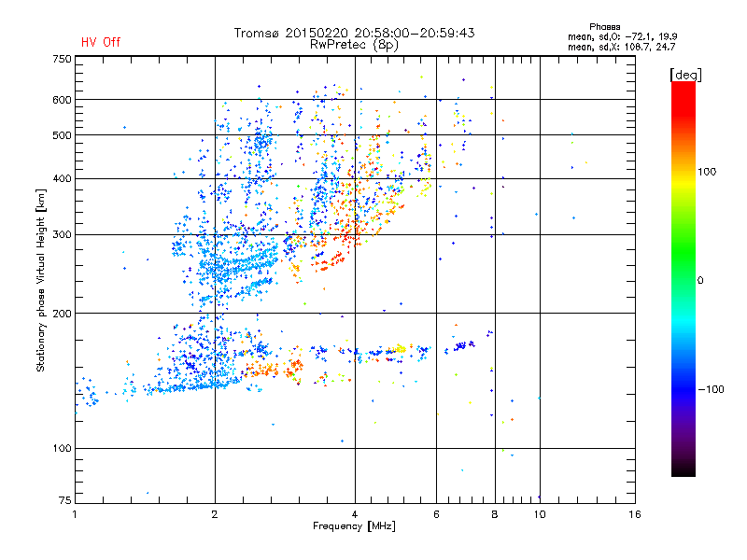Click the y-axis tick label '200'
Viewport: 747px width, 560px height.
pos(63,314)
